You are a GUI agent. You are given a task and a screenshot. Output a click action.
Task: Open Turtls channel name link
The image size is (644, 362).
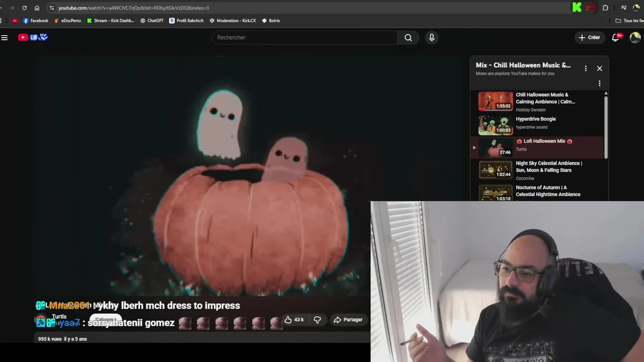[59, 317]
